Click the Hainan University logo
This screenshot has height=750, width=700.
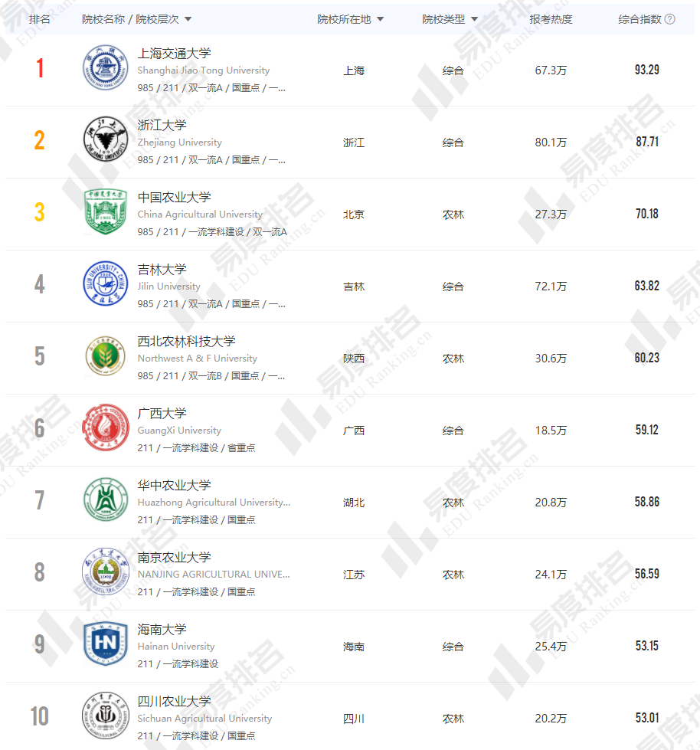coord(106,645)
